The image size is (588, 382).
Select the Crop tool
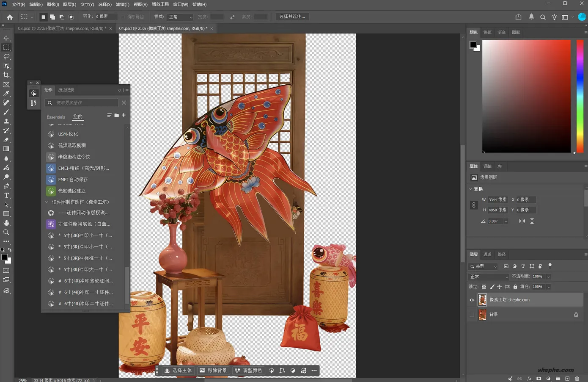pos(6,75)
